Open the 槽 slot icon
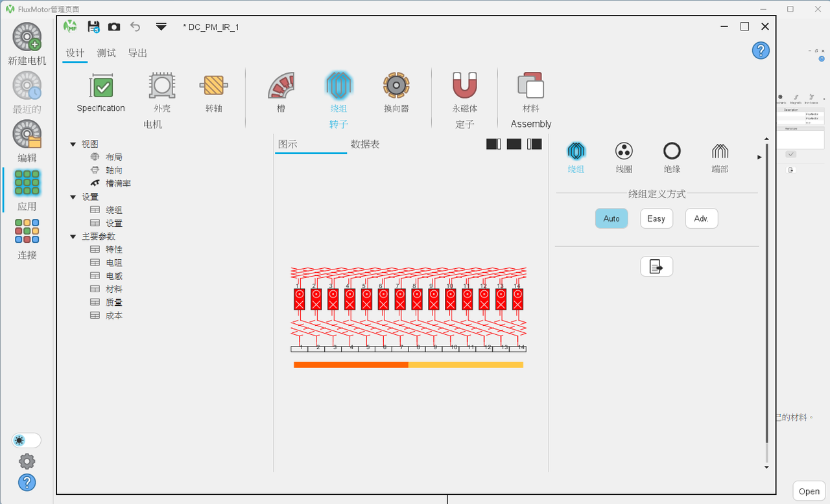 click(x=281, y=86)
